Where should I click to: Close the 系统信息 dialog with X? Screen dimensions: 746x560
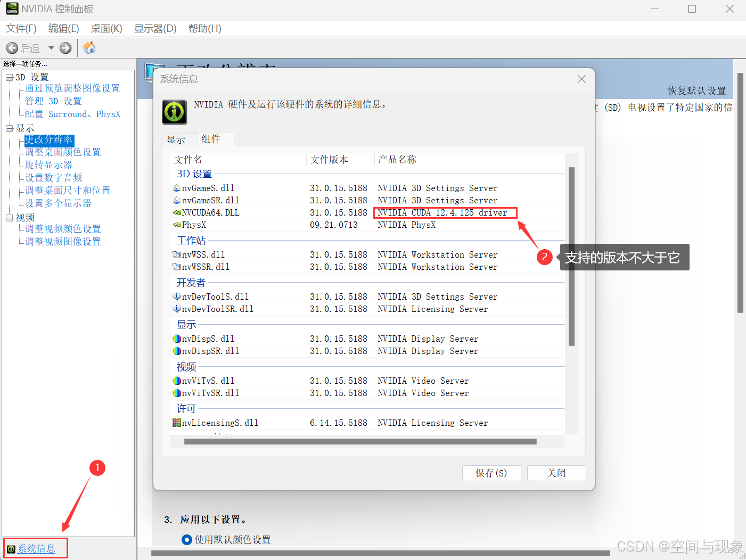coord(581,79)
